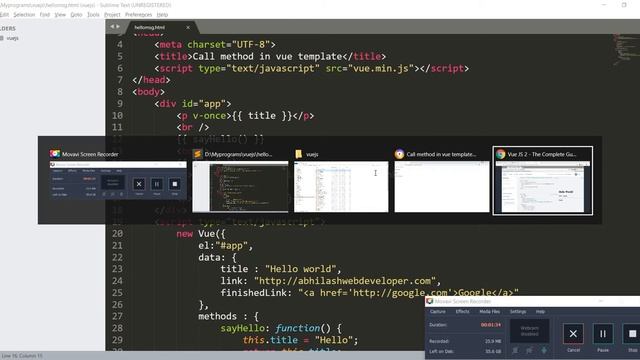Click the Movavi Screen Recorder title bar logo
Image resolution: width=640 pixels, height=360 pixels.
point(429,301)
